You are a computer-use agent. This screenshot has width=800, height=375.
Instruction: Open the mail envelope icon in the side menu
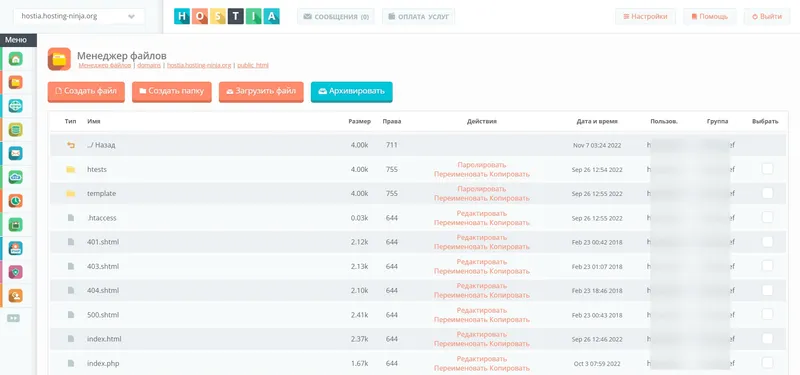pyautogui.click(x=16, y=154)
